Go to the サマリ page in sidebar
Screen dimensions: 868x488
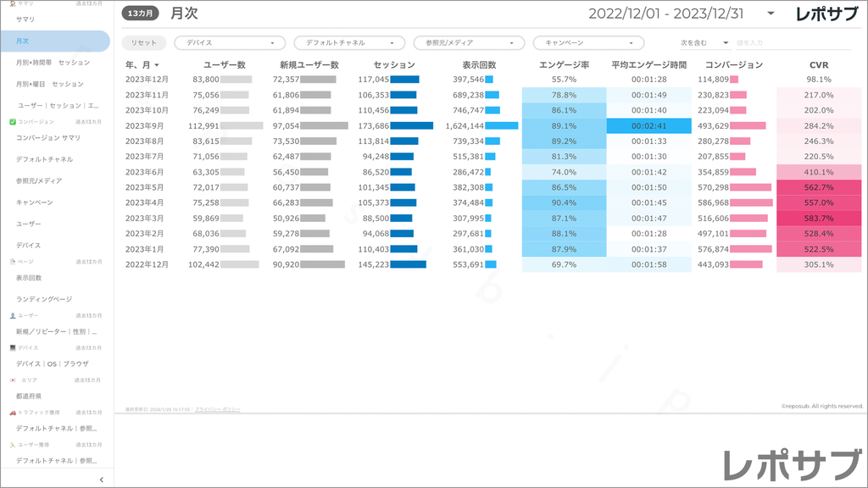pos(25,19)
